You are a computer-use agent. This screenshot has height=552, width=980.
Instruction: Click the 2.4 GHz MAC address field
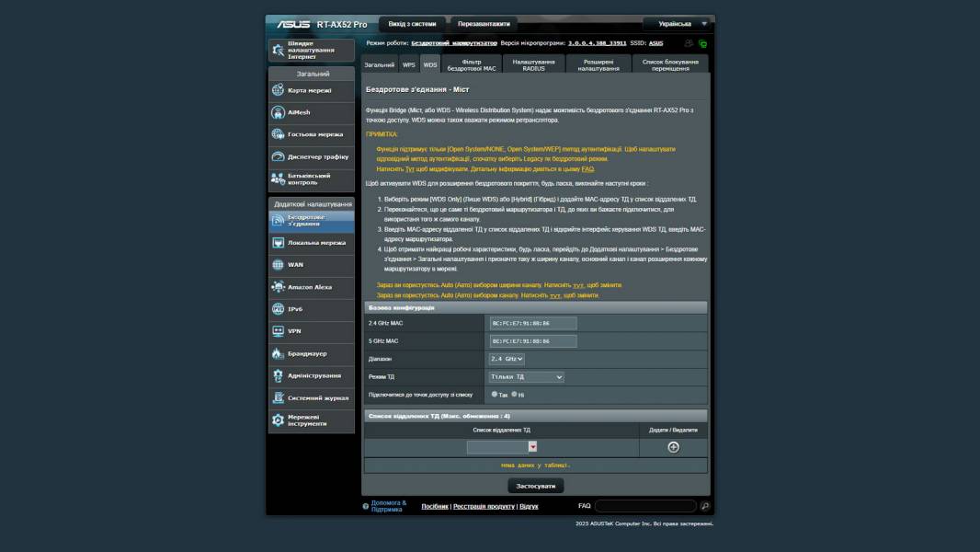533,323
